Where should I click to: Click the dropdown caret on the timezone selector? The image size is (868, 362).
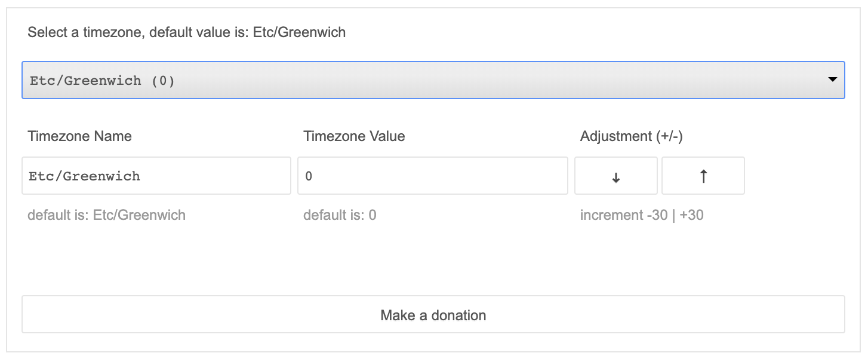[834, 79]
